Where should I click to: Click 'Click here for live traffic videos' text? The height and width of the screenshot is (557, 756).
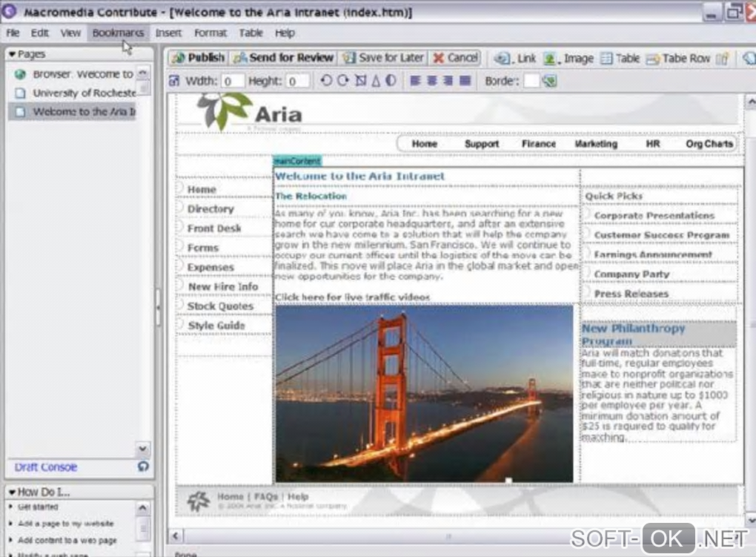click(353, 297)
